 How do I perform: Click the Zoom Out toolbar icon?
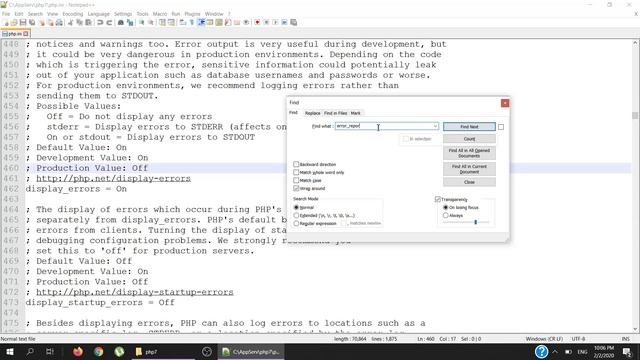click(x=151, y=23)
